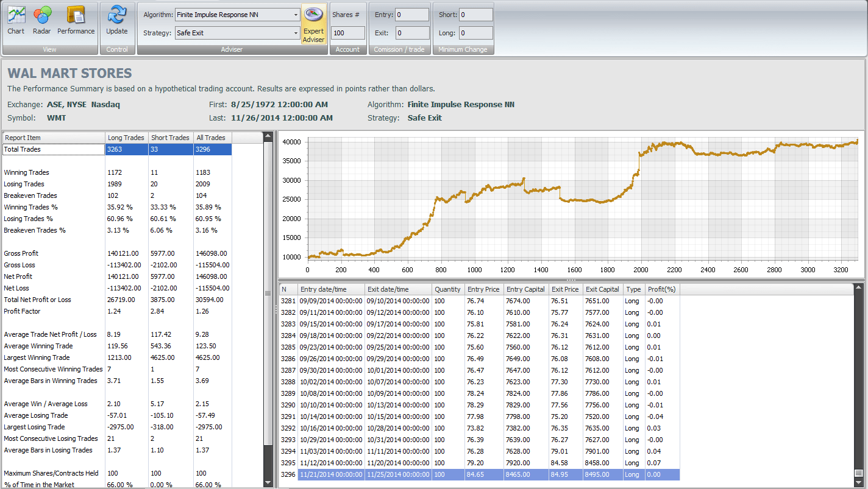The width and height of the screenshot is (868, 489).
Task: Click the Shares # input field
Action: coord(348,33)
